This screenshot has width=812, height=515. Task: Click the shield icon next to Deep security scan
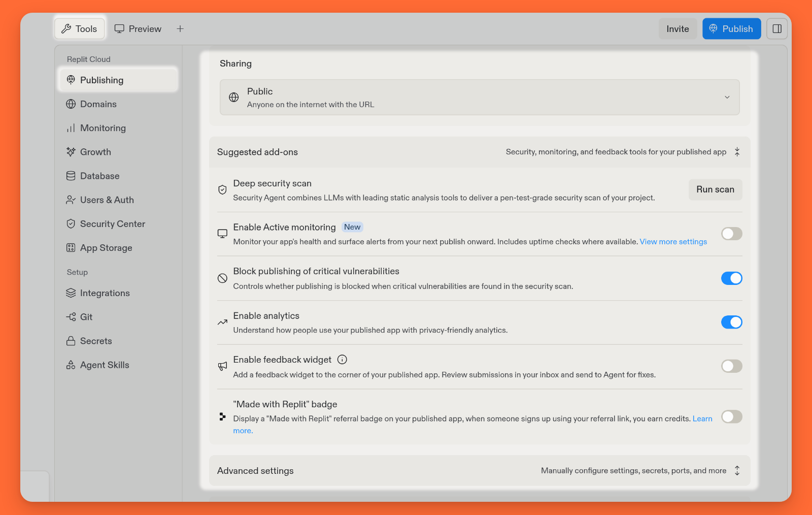coord(222,190)
